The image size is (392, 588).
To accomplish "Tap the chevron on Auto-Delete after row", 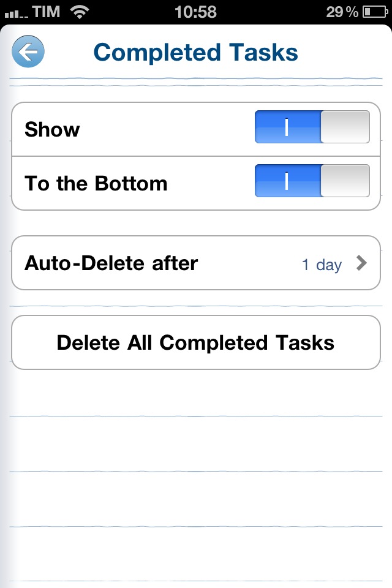I will (361, 263).
